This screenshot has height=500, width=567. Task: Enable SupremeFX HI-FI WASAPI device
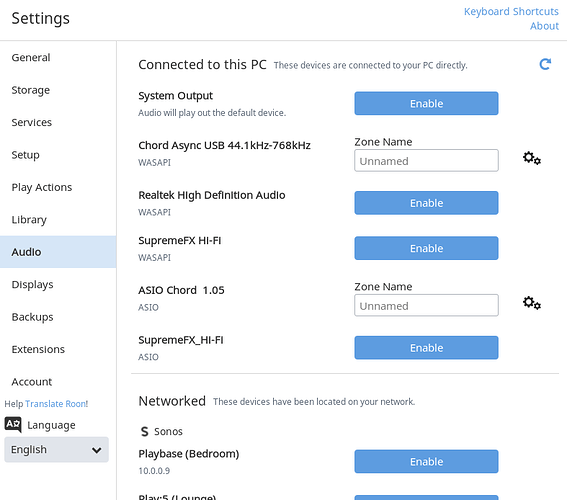pos(426,248)
